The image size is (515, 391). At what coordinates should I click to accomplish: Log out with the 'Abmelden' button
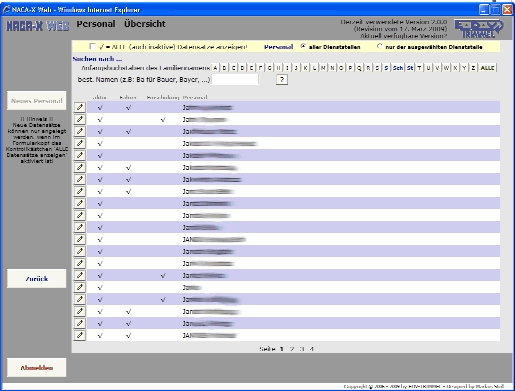(37, 368)
